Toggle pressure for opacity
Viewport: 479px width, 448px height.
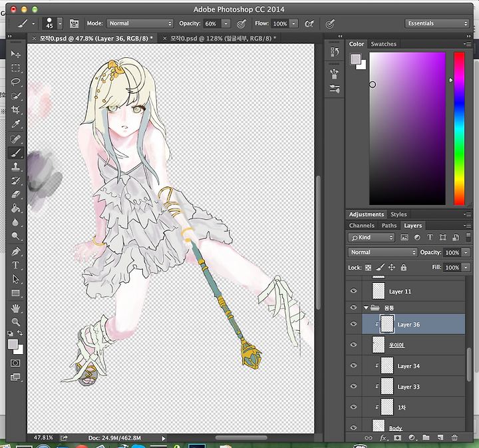click(x=241, y=23)
